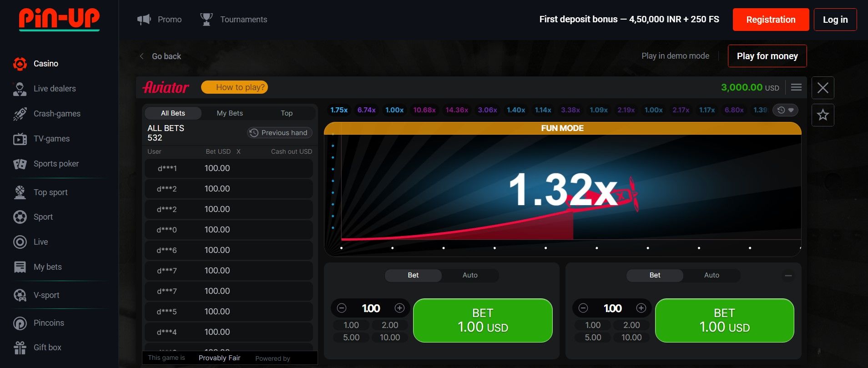
Task: Expand the round history dropdown
Action: tap(786, 110)
